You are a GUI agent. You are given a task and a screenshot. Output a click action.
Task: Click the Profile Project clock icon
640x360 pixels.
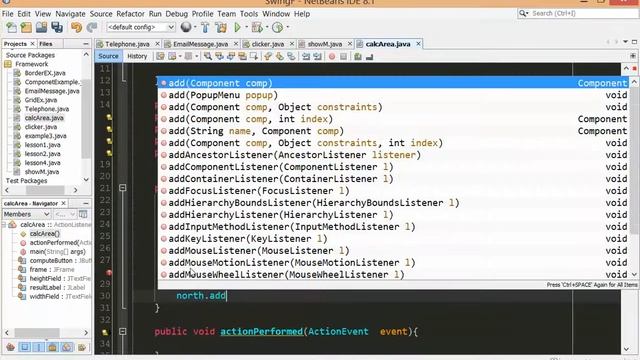coord(277,27)
